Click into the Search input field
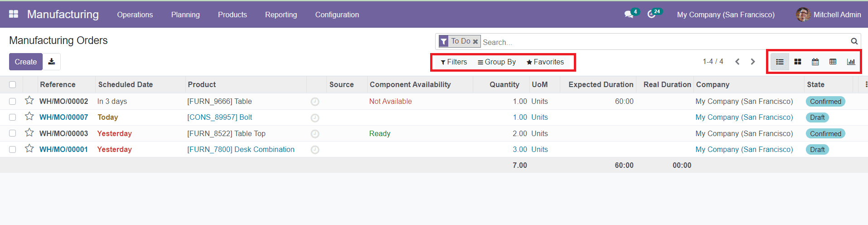868x225 pixels. pos(664,42)
